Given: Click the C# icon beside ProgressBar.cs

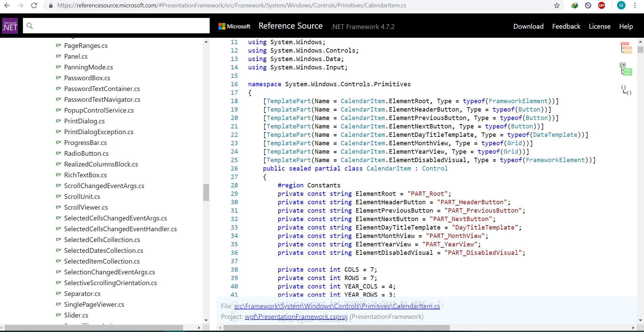Looking at the screenshot, I should coord(58,142).
